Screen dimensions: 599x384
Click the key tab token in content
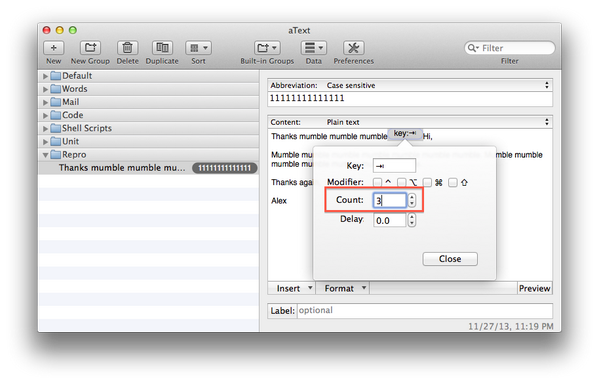(405, 134)
